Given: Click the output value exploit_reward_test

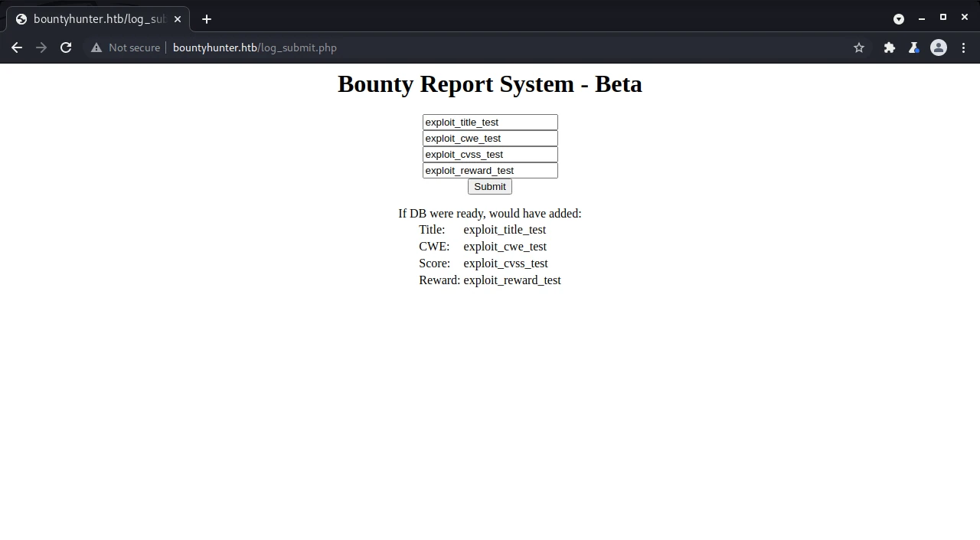Looking at the screenshot, I should 512,280.
